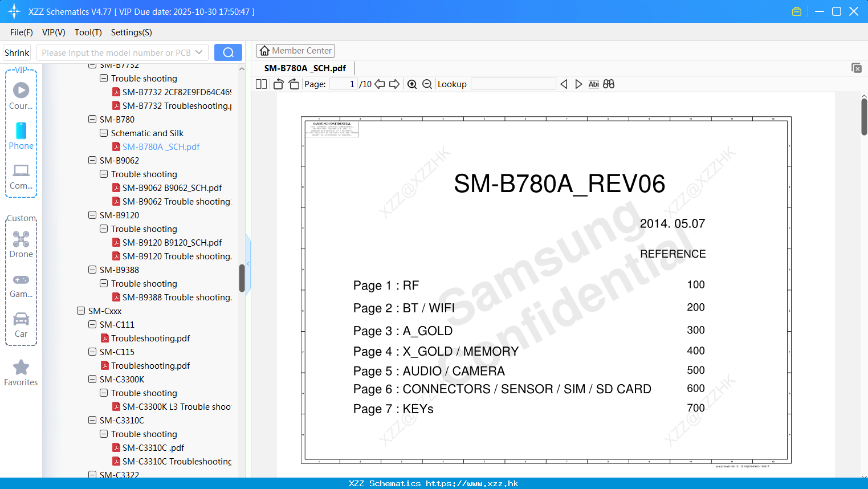868x489 pixels.
Task: Open the Tool(T) menu
Action: pos(88,32)
